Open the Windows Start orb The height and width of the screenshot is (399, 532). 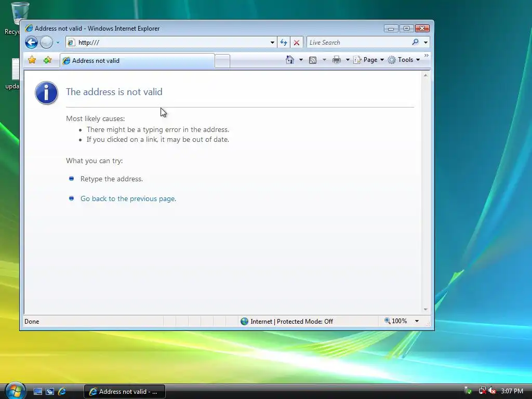[x=16, y=391]
